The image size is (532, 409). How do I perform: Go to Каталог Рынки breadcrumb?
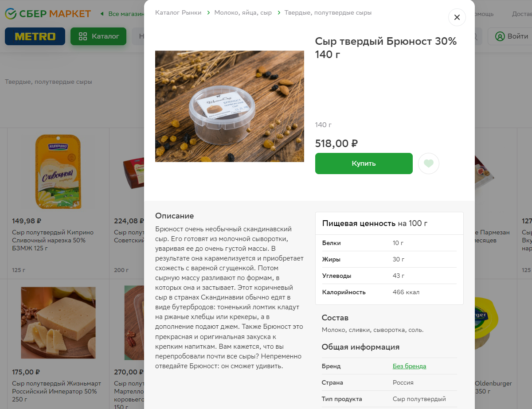click(x=178, y=12)
